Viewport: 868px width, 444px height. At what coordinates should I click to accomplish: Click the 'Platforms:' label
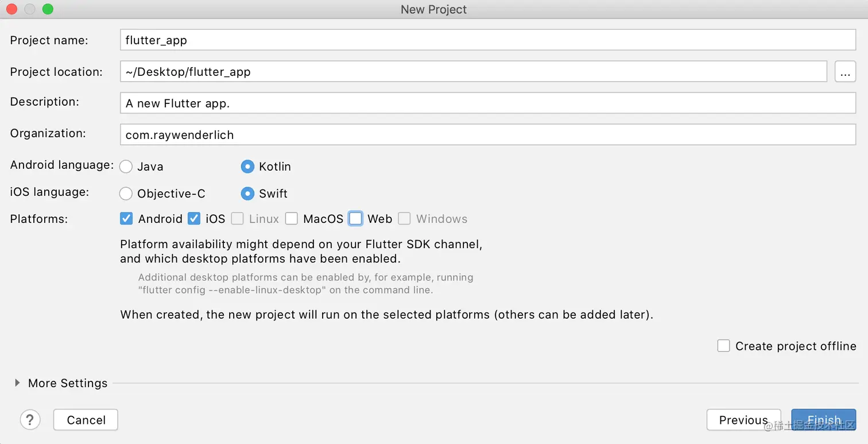pyautogui.click(x=39, y=219)
